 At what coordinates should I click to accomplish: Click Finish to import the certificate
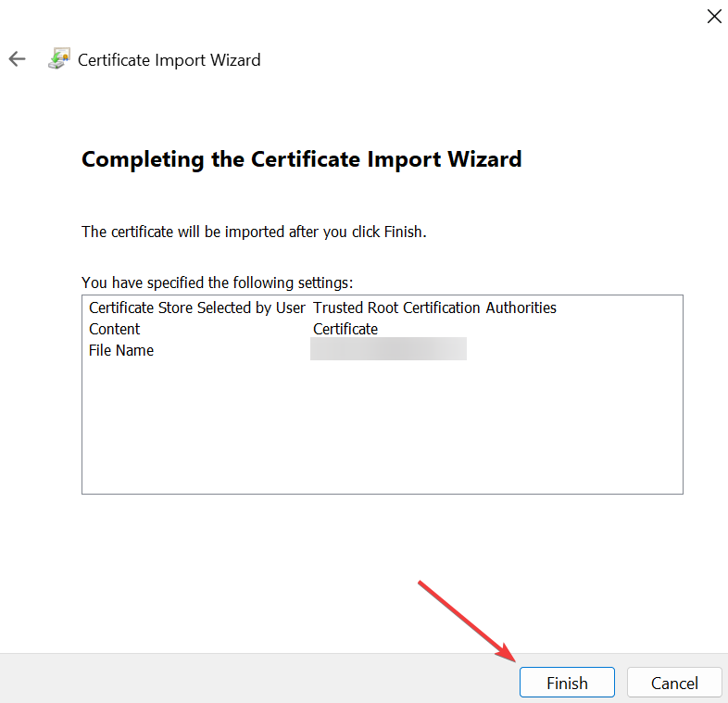[567, 683]
